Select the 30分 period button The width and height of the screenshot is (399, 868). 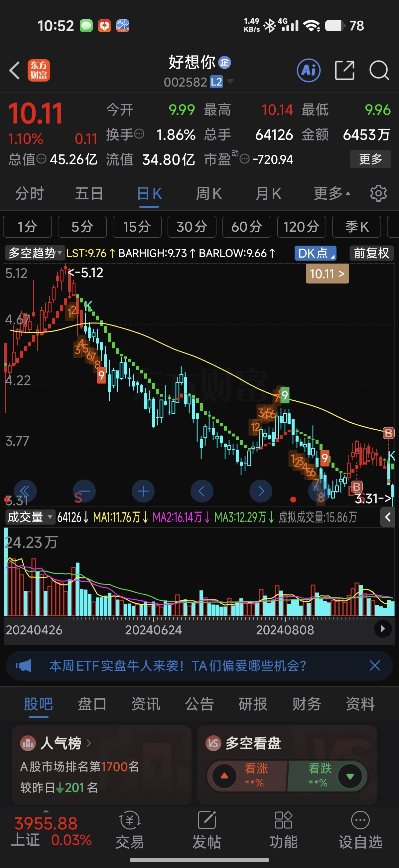click(192, 226)
